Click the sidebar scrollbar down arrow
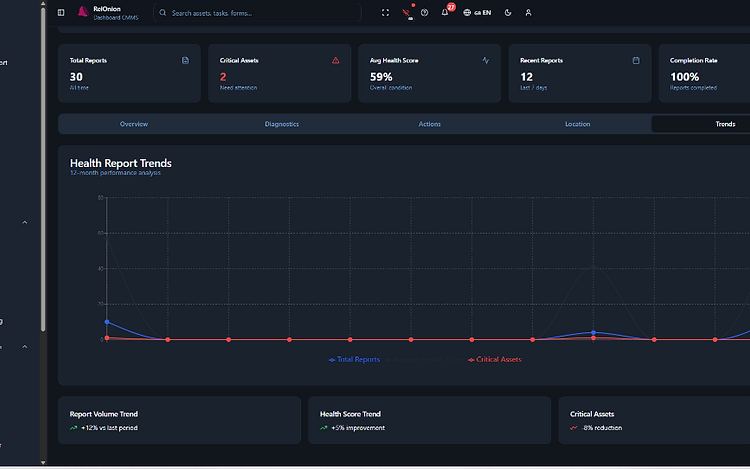Image resolution: width=750 pixels, height=469 pixels. pos(43,463)
